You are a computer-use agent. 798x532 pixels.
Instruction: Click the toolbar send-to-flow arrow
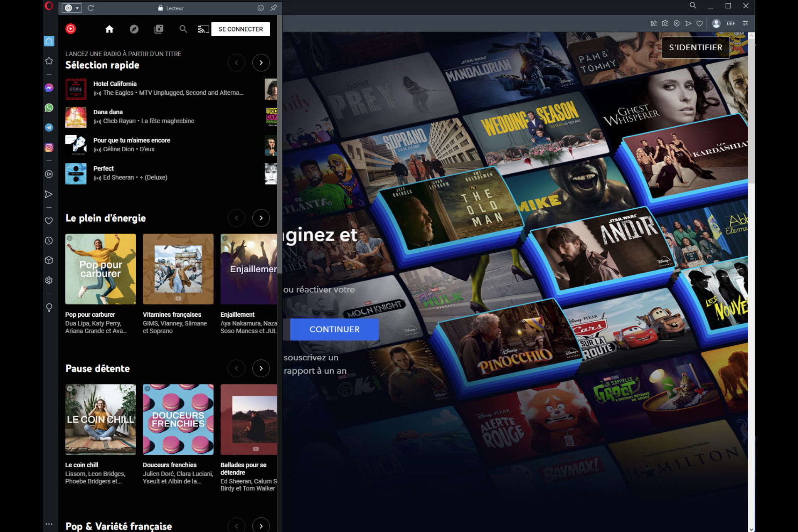click(x=688, y=24)
